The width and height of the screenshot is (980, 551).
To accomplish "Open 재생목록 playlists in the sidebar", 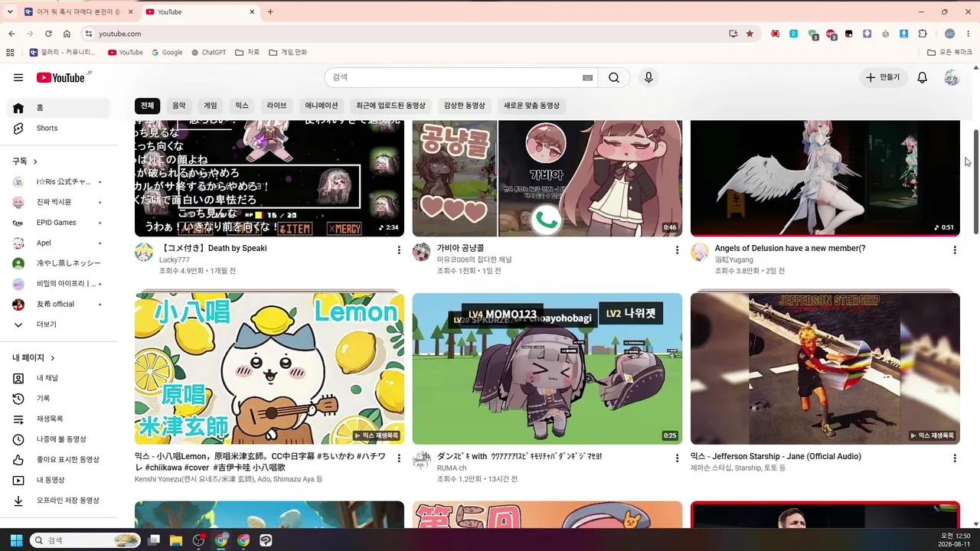I will 58,419.
